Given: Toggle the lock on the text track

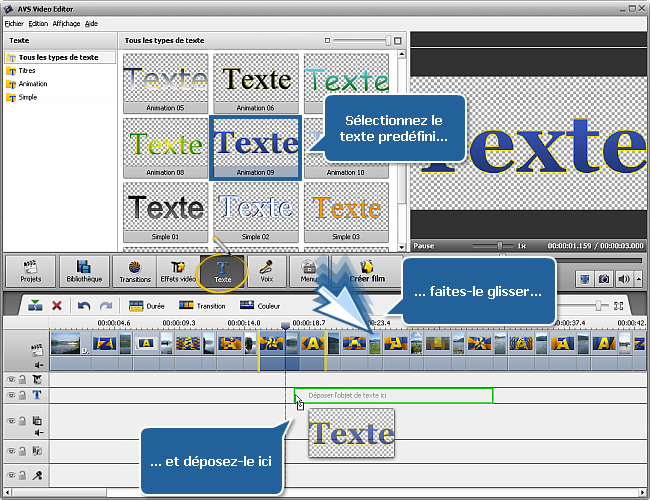Looking at the screenshot, I should (22, 395).
